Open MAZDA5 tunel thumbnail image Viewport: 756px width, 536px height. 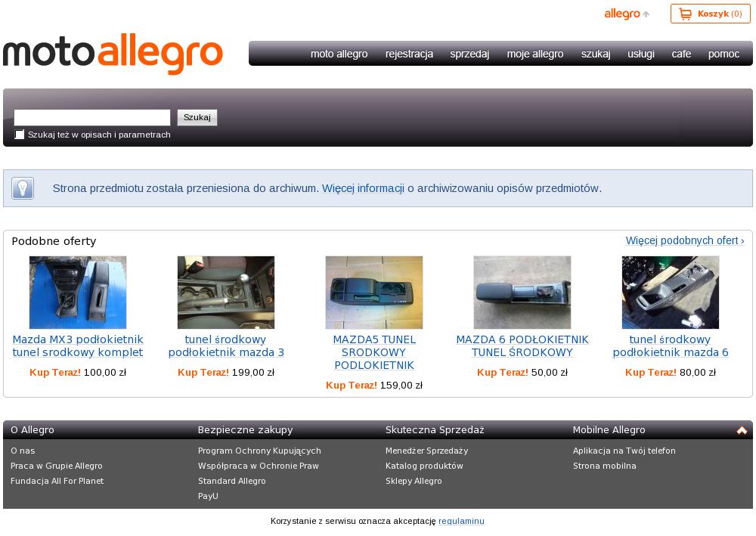coord(374,292)
